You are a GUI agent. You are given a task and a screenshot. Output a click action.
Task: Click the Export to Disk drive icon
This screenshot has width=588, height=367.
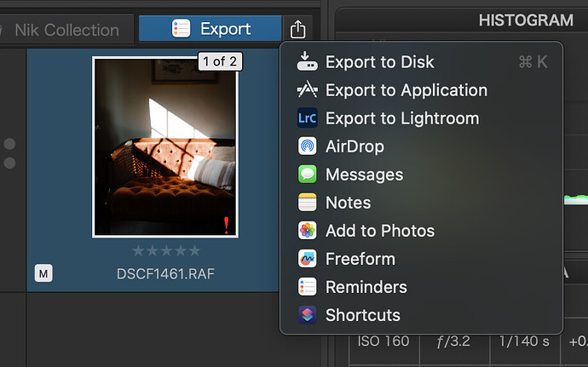307,62
